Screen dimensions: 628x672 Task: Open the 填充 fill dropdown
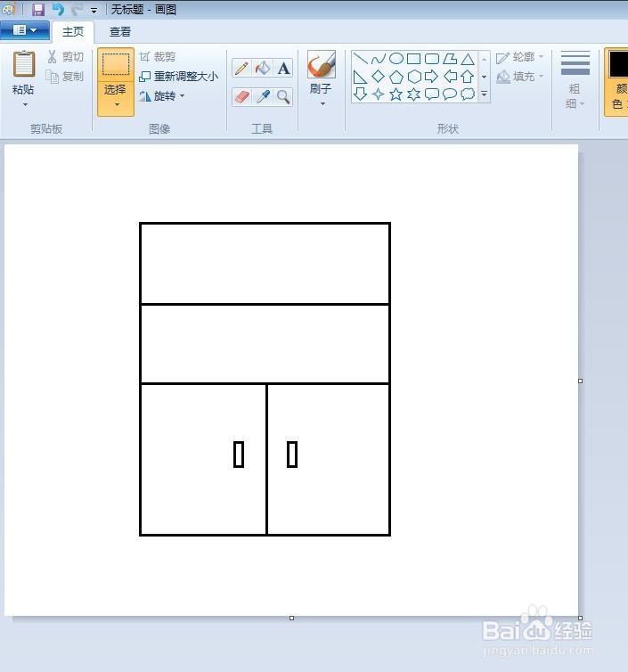pyautogui.click(x=519, y=77)
